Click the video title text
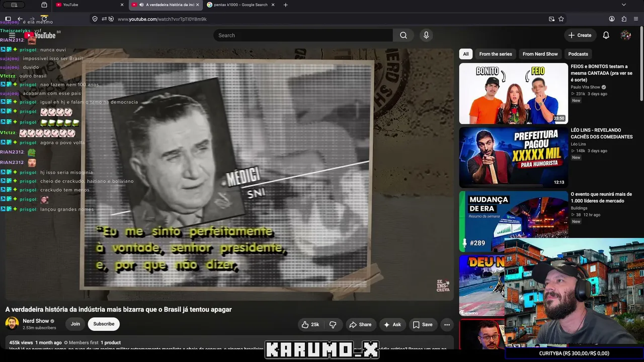 (119, 309)
